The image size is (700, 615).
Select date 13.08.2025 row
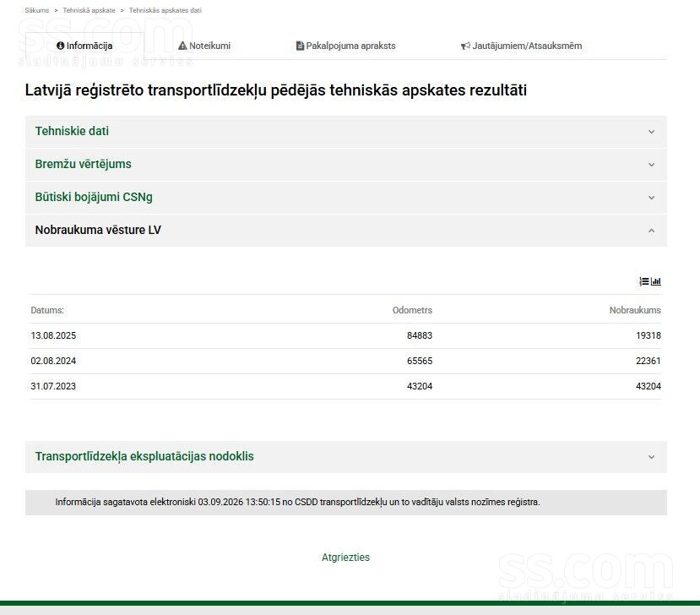pyautogui.click(x=345, y=335)
